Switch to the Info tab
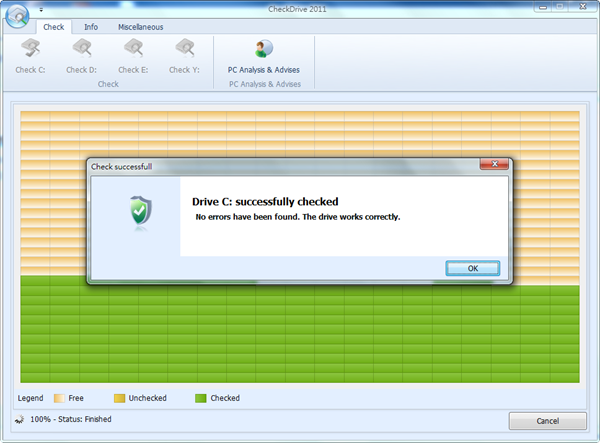The width and height of the screenshot is (600, 443). click(x=91, y=27)
